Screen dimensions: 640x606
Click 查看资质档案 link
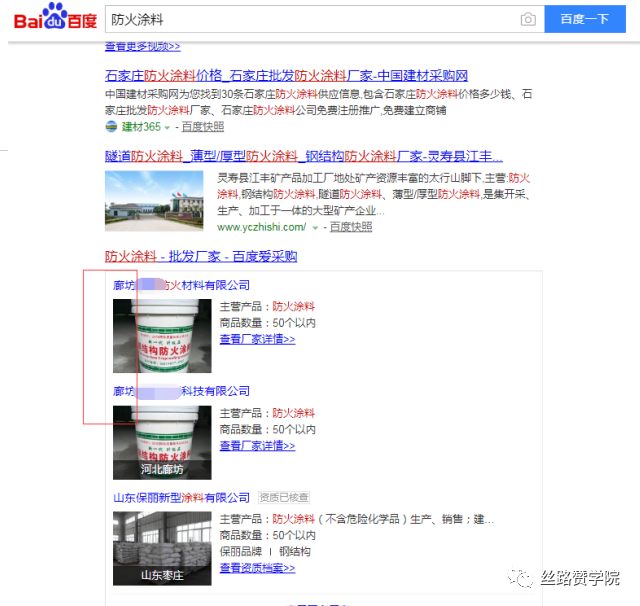pyautogui.click(x=257, y=568)
